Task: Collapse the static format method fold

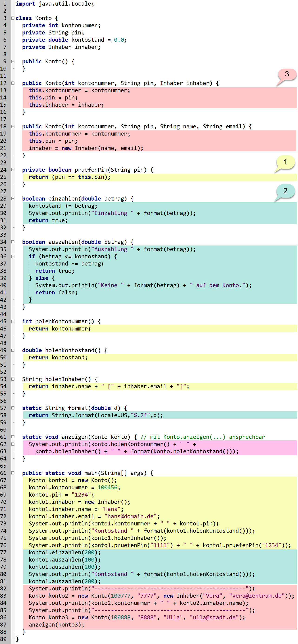Action: click(13, 408)
